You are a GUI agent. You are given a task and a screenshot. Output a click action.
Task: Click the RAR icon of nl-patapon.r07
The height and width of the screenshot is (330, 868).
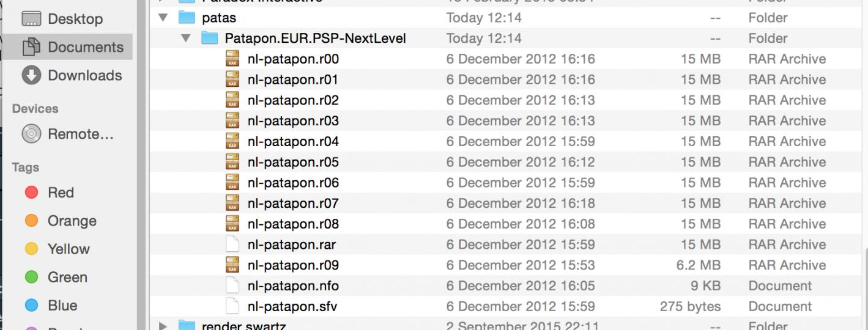pos(232,204)
